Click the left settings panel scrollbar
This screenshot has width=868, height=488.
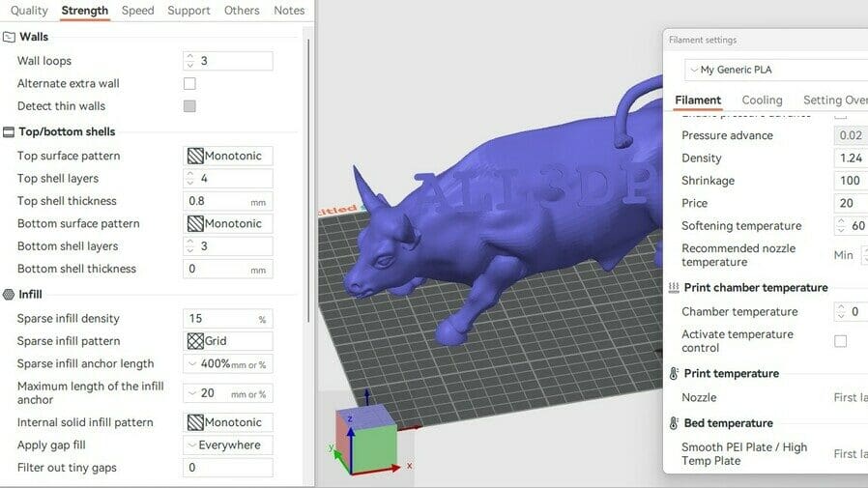pos(308,174)
